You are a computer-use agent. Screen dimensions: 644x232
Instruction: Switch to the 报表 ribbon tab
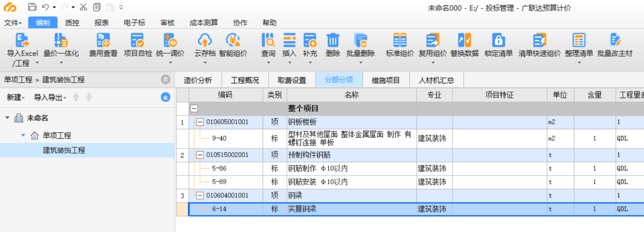coord(101,23)
